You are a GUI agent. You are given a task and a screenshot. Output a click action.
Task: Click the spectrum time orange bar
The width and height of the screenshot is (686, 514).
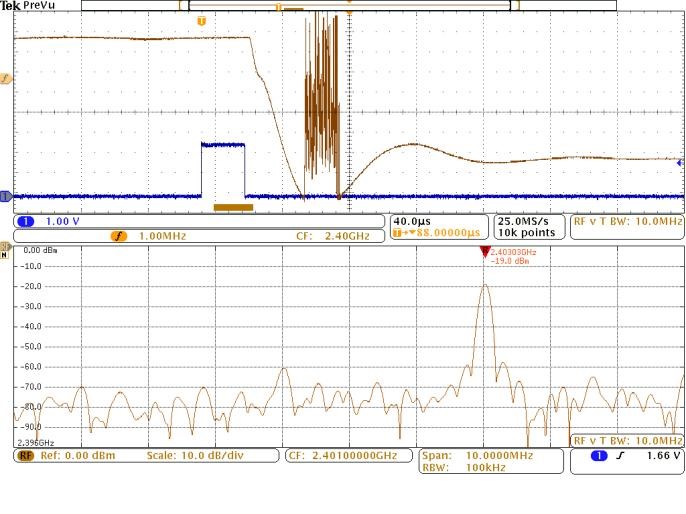(234, 207)
